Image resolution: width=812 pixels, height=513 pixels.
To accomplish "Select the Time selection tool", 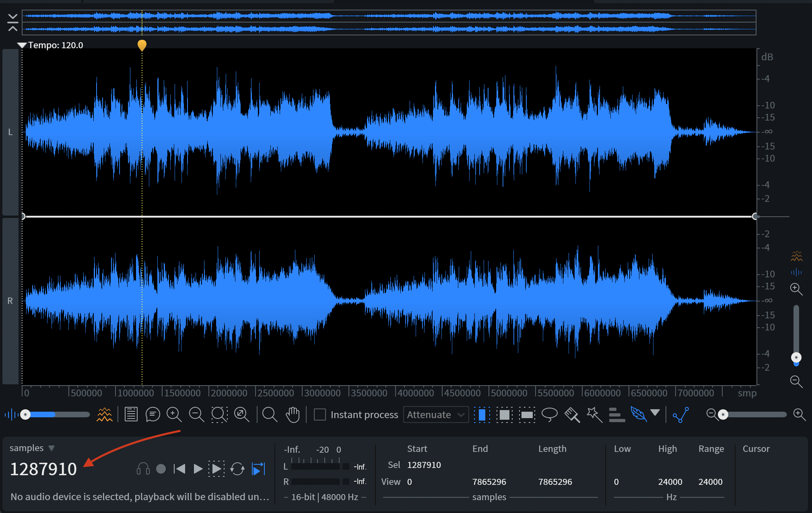I will pyautogui.click(x=482, y=415).
